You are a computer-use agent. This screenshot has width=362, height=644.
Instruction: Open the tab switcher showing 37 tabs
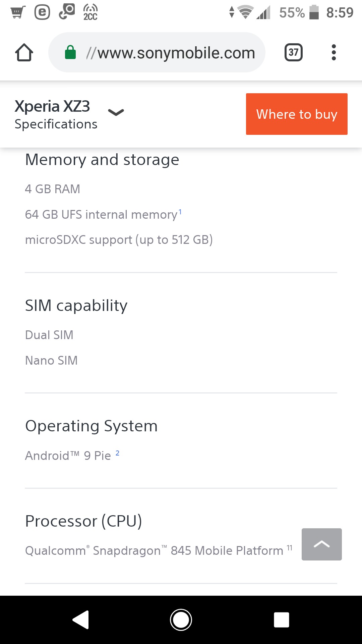tap(293, 53)
